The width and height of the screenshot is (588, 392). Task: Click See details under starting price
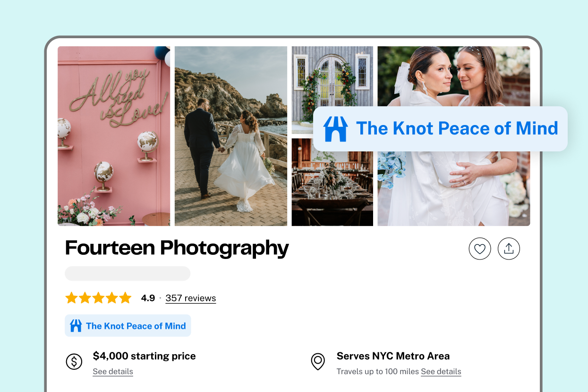113,372
